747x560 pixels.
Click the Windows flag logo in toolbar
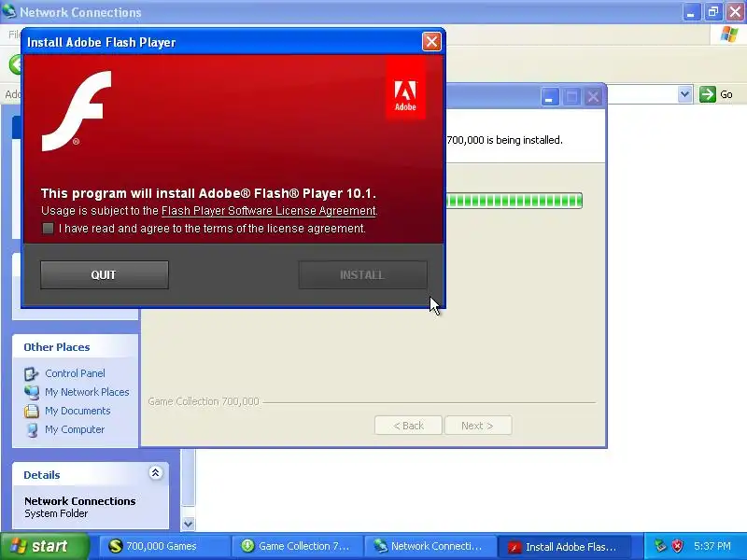pyautogui.click(x=729, y=35)
